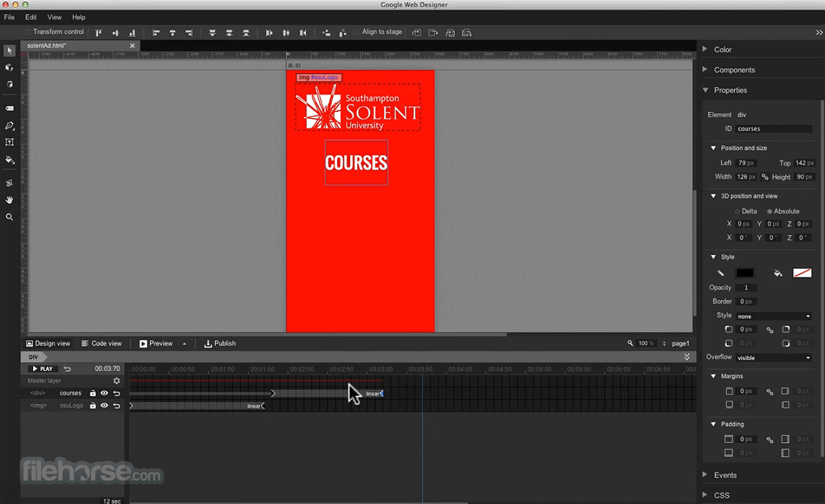Open Preview browser dropdown arrow
This screenshot has height=504, width=825.
(184, 344)
